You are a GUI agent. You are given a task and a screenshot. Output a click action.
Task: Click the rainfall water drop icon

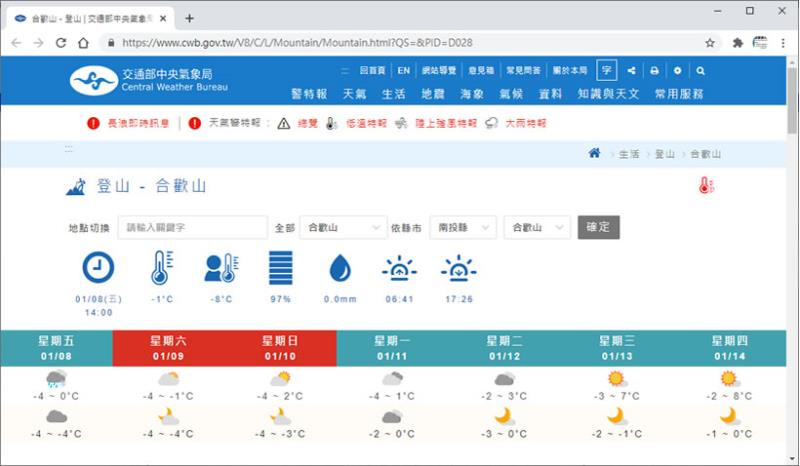[340, 268]
